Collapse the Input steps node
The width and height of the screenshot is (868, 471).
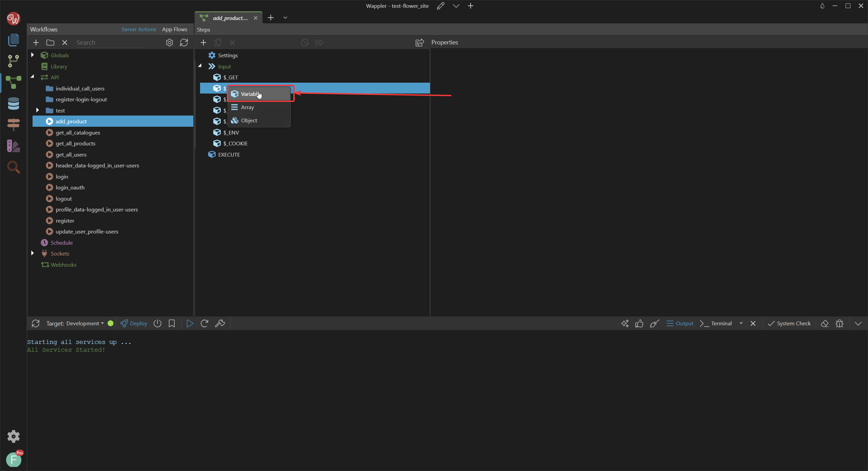[200, 66]
